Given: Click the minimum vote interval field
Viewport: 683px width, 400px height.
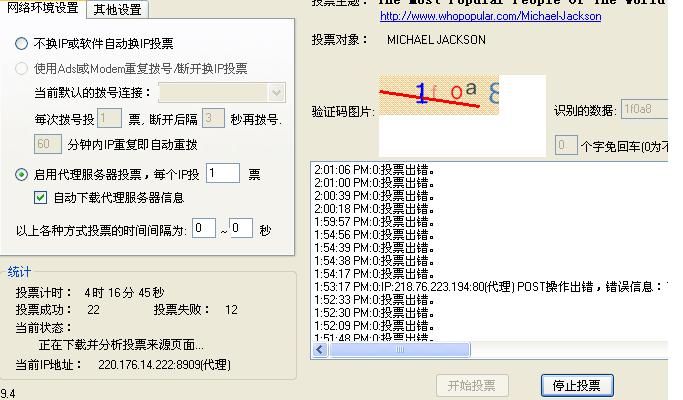Looking at the screenshot, I should tap(204, 229).
